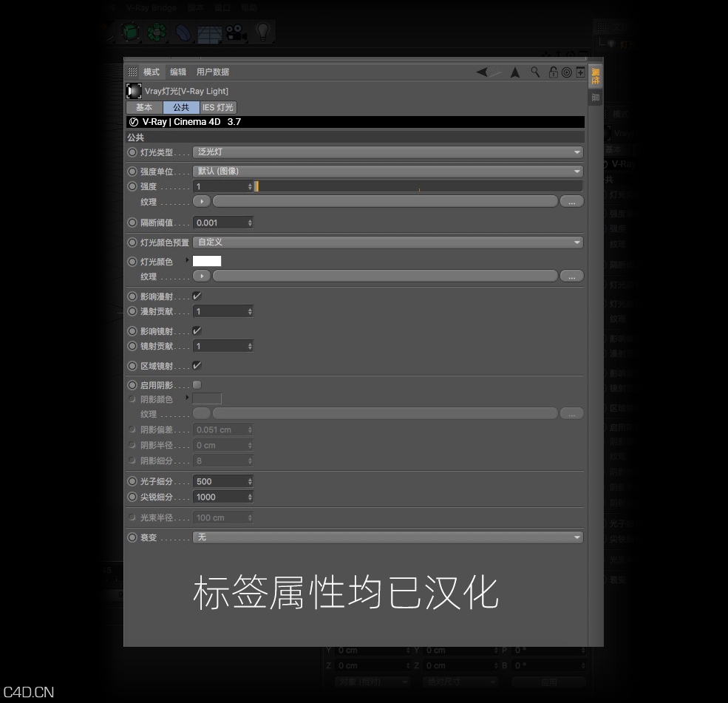Click the V-Ray light object icon
728x703 pixels.
[x=135, y=91]
